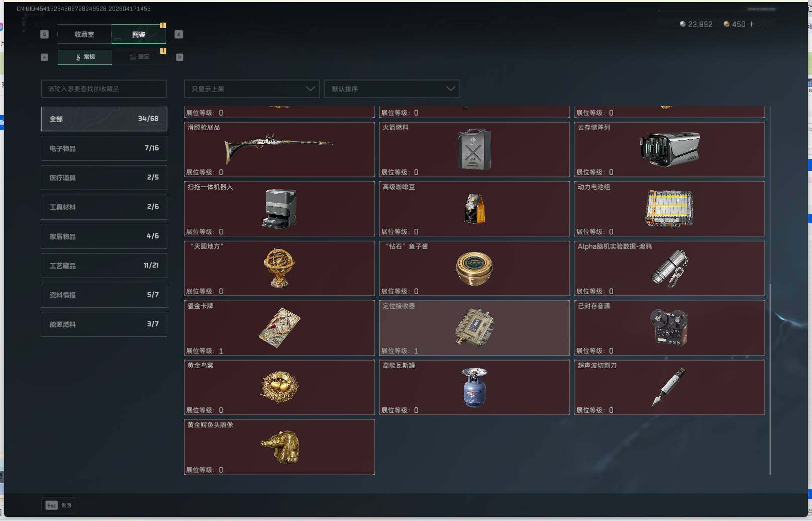Filter by 家居物品 category
The image size is (812, 521).
click(104, 236)
